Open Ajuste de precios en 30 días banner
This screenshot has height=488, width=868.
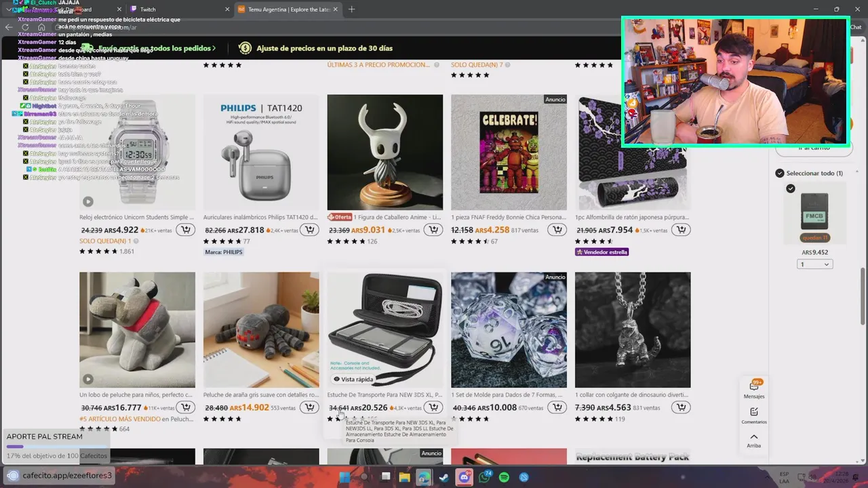click(x=316, y=48)
